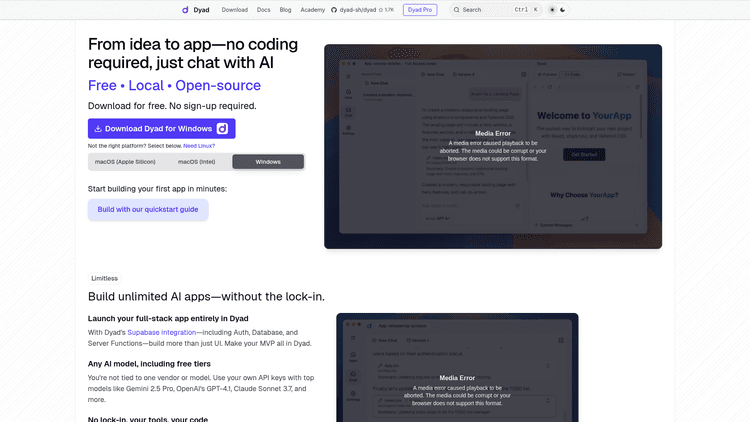Click the GitHub icon in header

click(x=334, y=10)
